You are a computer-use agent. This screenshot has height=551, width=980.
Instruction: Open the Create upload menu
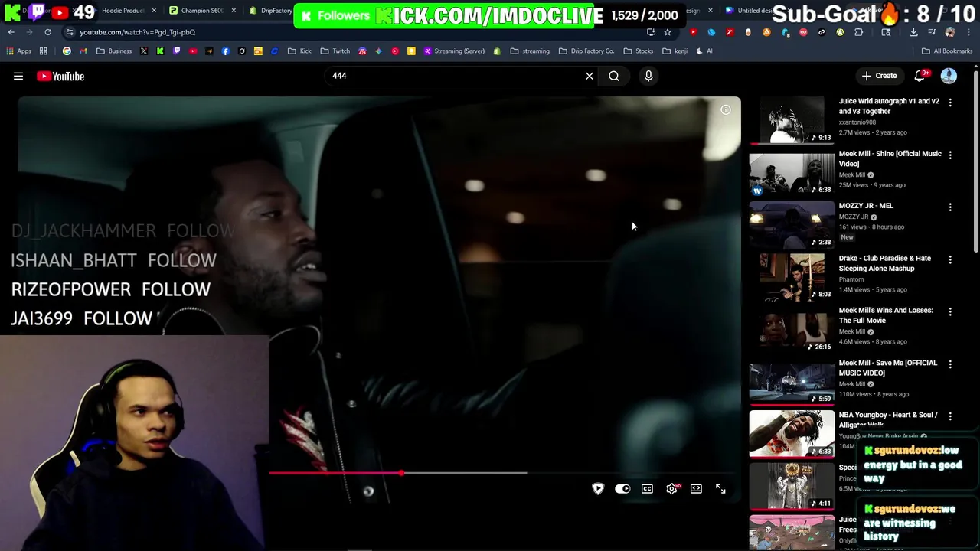[879, 76]
